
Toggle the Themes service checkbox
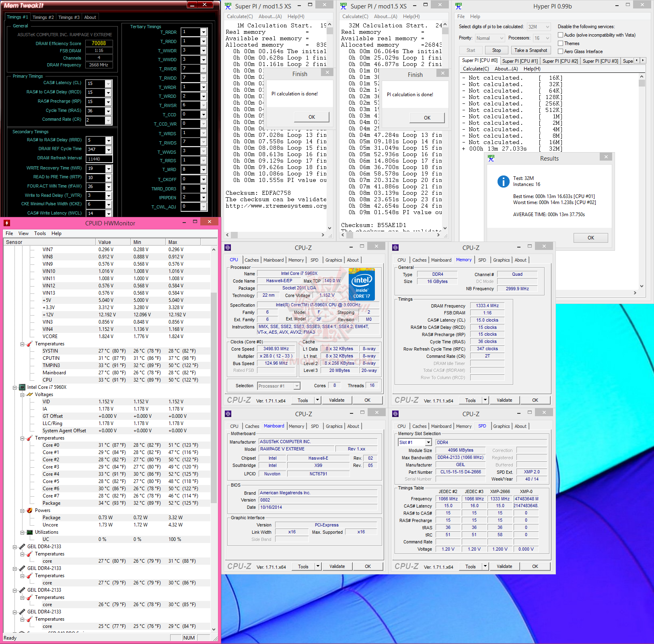(x=560, y=43)
